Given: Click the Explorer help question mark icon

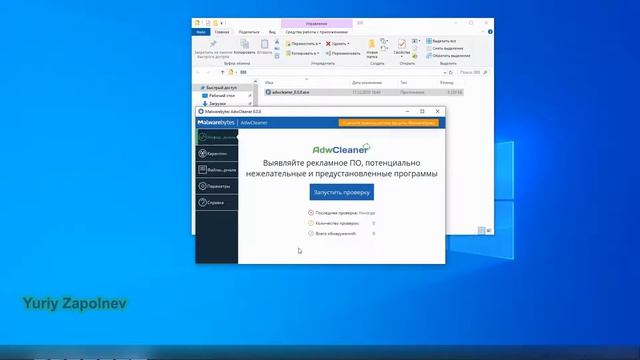Looking at the screenshot, I should click(x=490, y=31).
